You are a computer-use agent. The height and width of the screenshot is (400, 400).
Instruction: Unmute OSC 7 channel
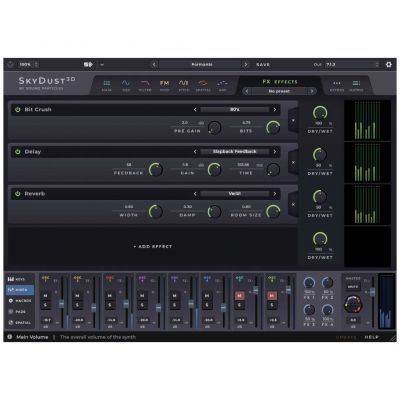239,296
